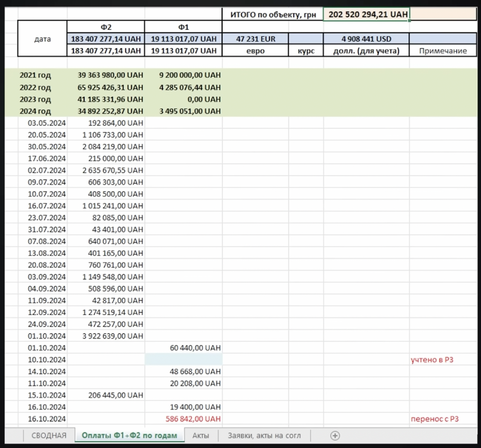Select the 1 106 733,00 UAH amount
This screenshot has width=481, height=448.
[106, 135]
